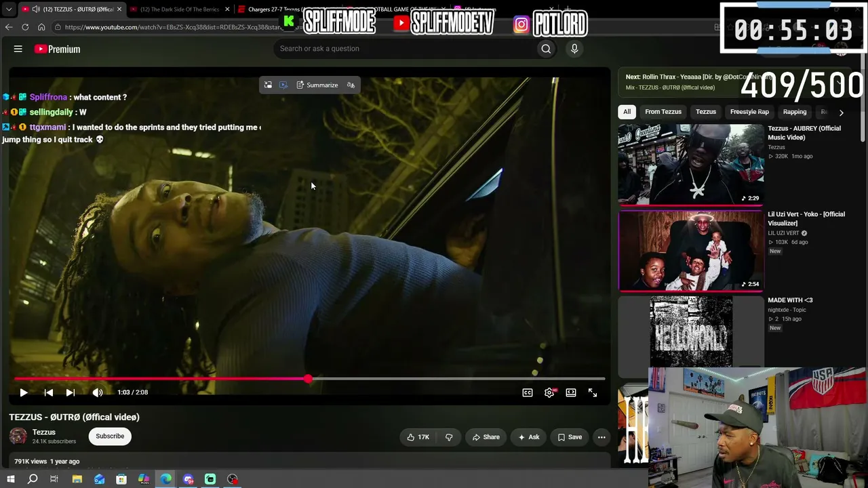The width and height of the screenshot is (868, 488).
Task: Open Discord from the taskbar
Action: [x=189, y=480]
